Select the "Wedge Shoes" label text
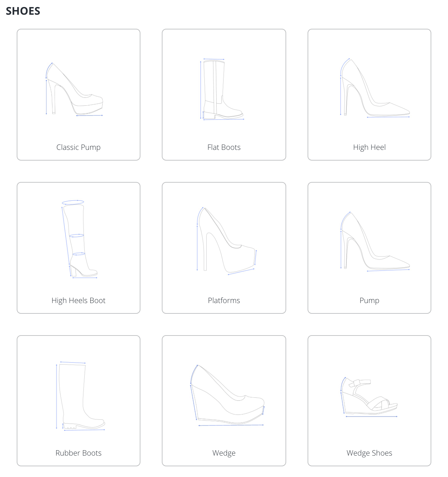 [369, 453]
